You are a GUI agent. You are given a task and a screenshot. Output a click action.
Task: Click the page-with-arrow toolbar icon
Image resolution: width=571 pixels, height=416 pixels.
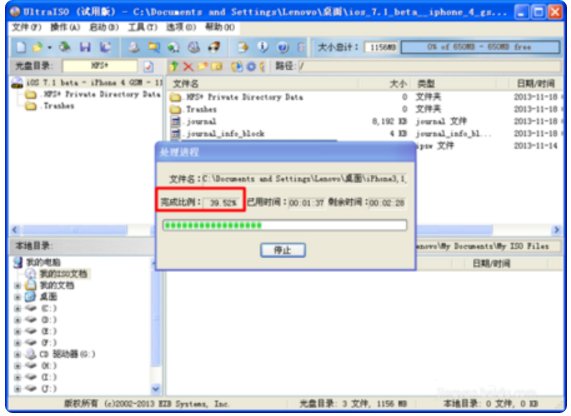coord(243,47)
